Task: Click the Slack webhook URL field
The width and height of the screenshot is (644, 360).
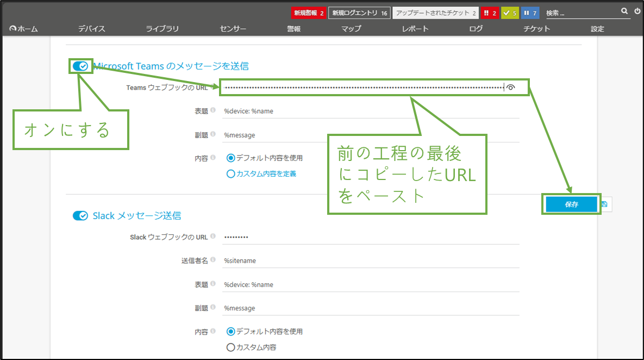Action: (371, 237)
